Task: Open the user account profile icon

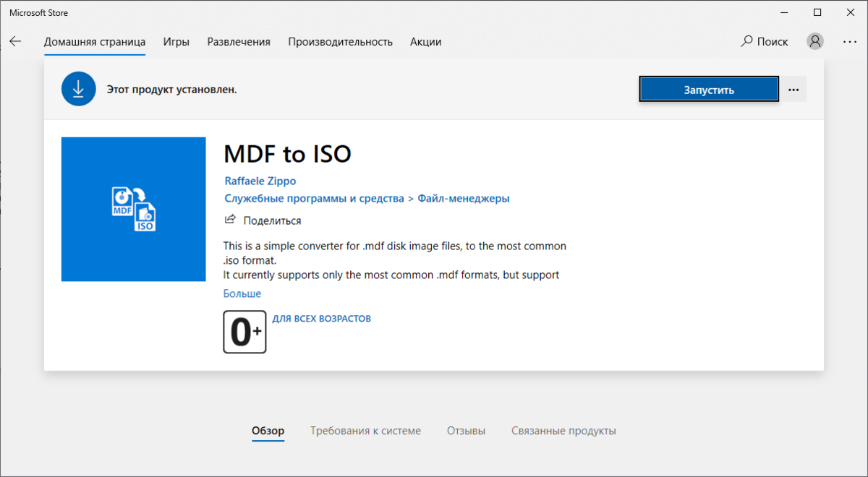Action: (x=815, y=42)
